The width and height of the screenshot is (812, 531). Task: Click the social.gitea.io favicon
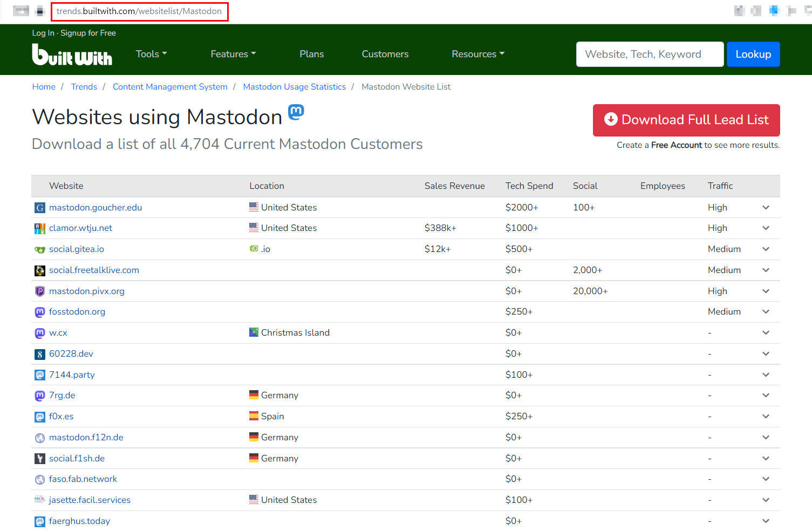coord(40,249)
